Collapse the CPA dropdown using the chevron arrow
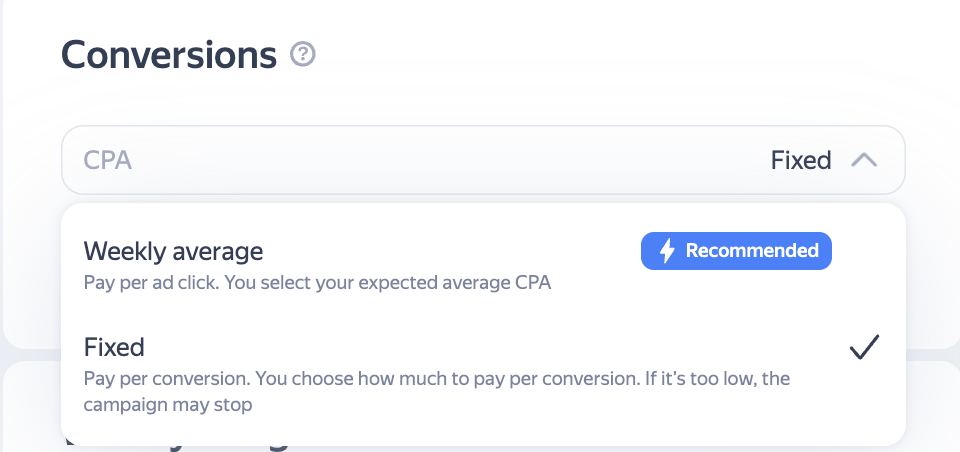The image size is (960, 452). 864,160
